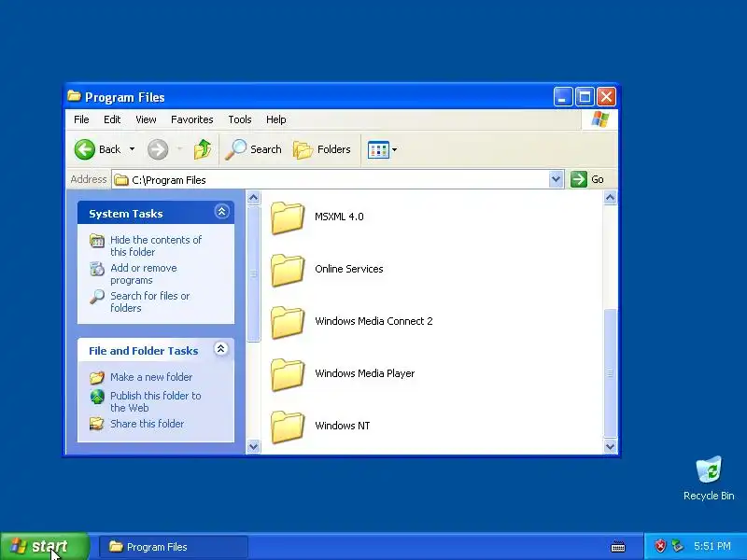Click the keyboard icon on the taskbar
Image resolution: width=747 pixels, height=560 pixels.
(618, 546)
